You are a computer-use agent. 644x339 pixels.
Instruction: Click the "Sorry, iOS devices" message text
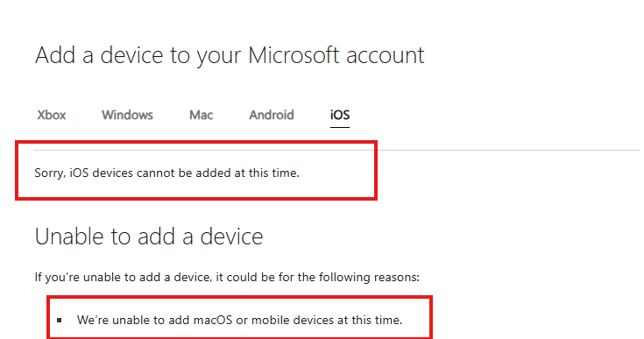click(x=166, y=173)
